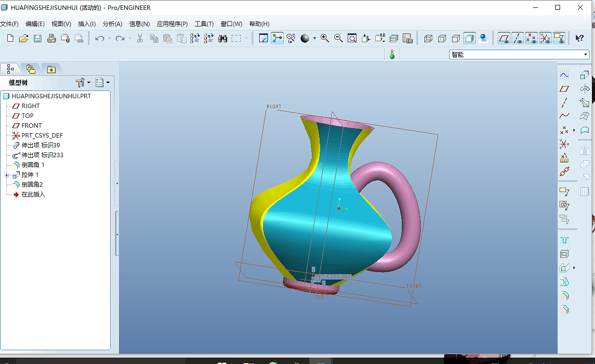Select 倒圆角2 in the model tree
Screen dimensions: 595x364
32,185
